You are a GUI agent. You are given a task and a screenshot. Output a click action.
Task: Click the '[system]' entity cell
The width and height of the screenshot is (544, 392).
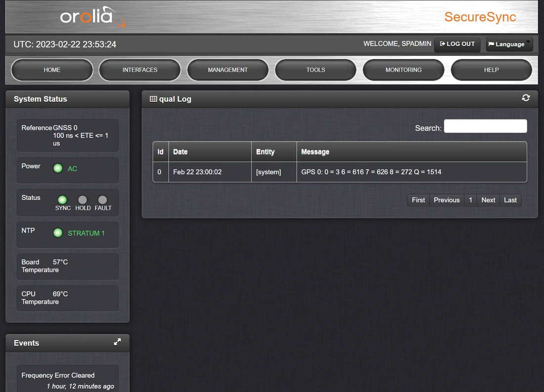[x=274, y=172]
